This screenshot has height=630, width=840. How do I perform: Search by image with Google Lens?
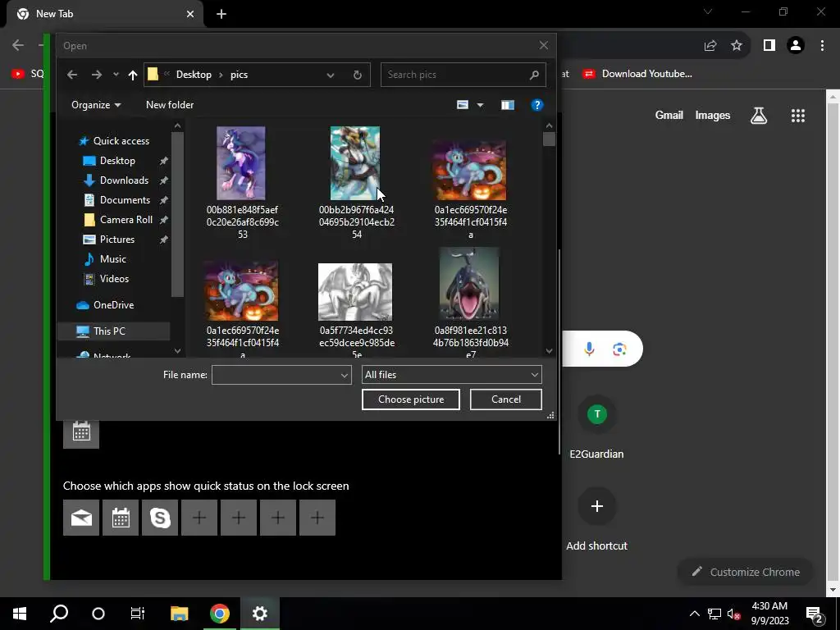coord(619,349)
